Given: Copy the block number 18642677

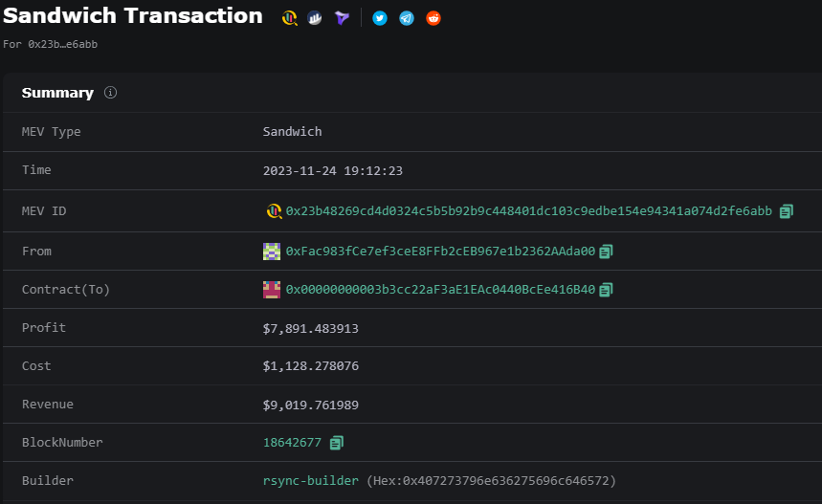Looking at the screenshot, I should (336, 443).
